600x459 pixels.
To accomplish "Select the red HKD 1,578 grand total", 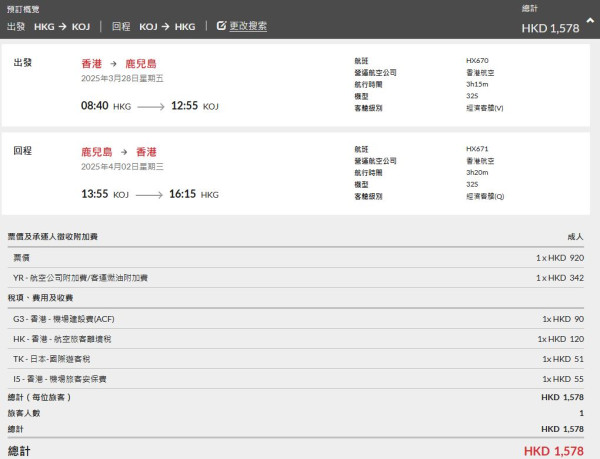I will 554,451.
